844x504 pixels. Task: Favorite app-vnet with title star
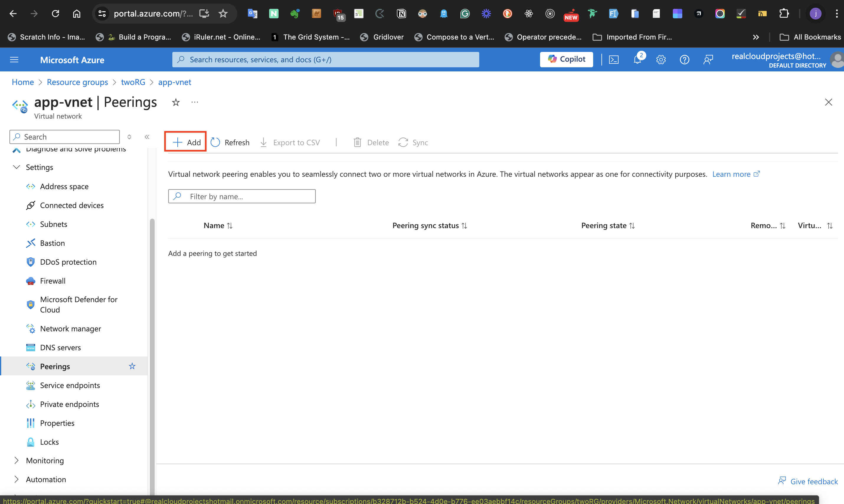(176, 102)
